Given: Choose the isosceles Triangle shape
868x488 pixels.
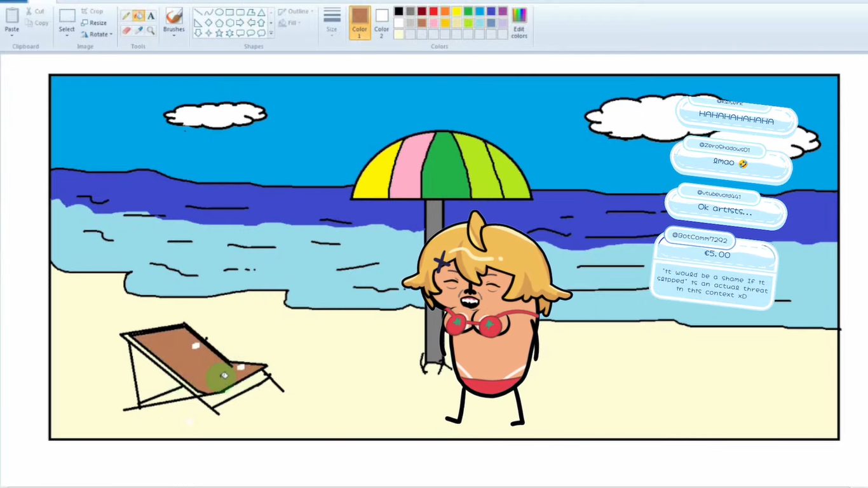Looking at the screenshot, I should tap(261, 12).
